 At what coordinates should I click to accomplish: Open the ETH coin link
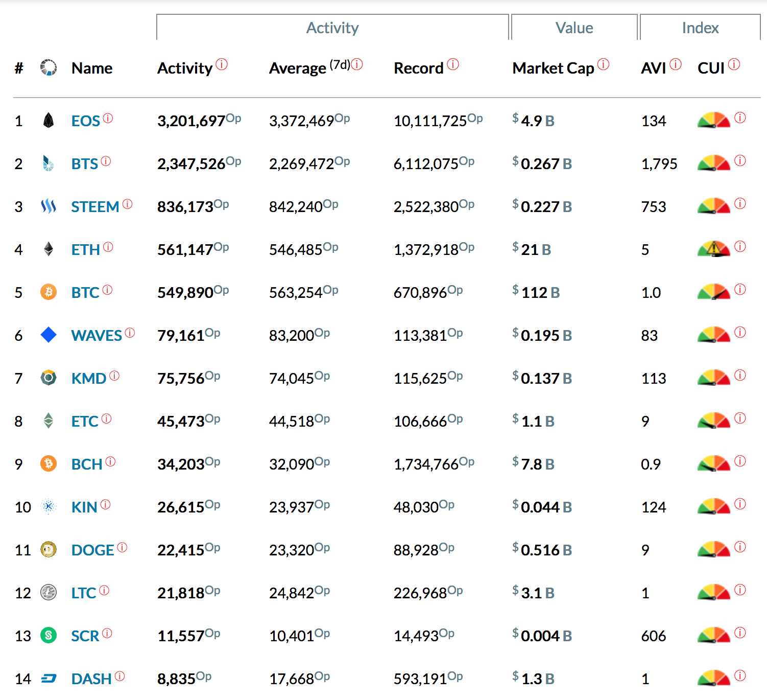coord(85,250)
